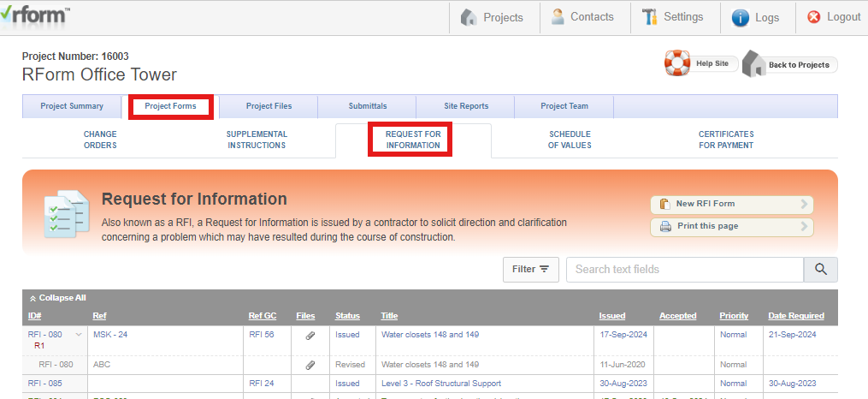868x399 pixels.
Task: Click Print this page button
Action: 732,227
